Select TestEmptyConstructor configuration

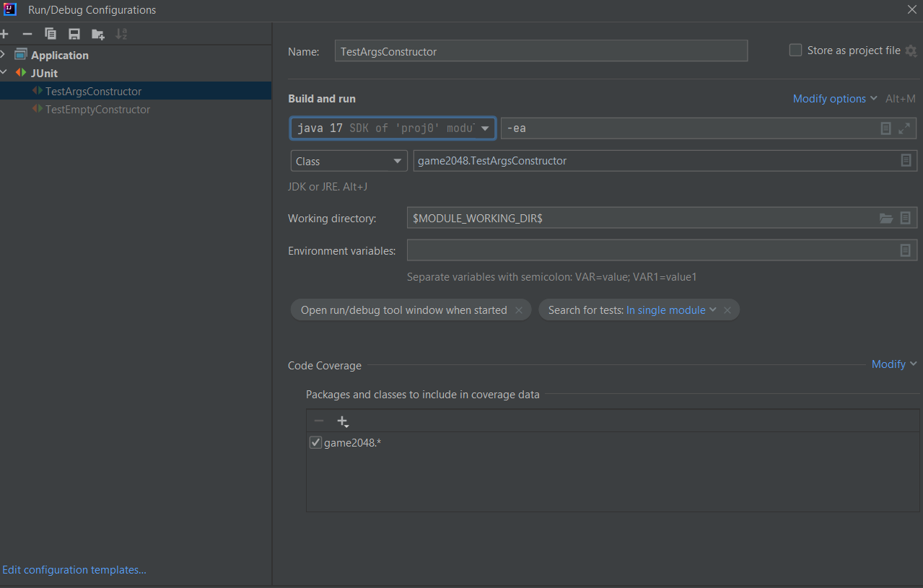click(x=97, y=110)
